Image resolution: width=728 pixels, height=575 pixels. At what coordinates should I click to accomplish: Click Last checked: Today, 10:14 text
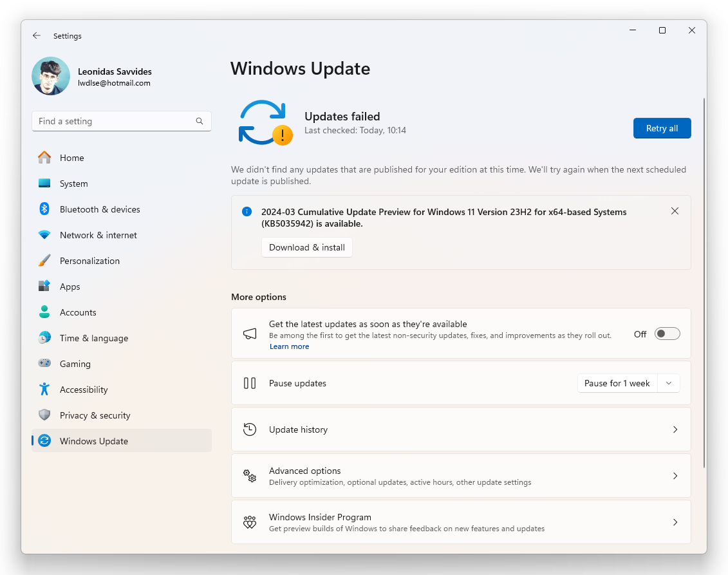[355, 131]
